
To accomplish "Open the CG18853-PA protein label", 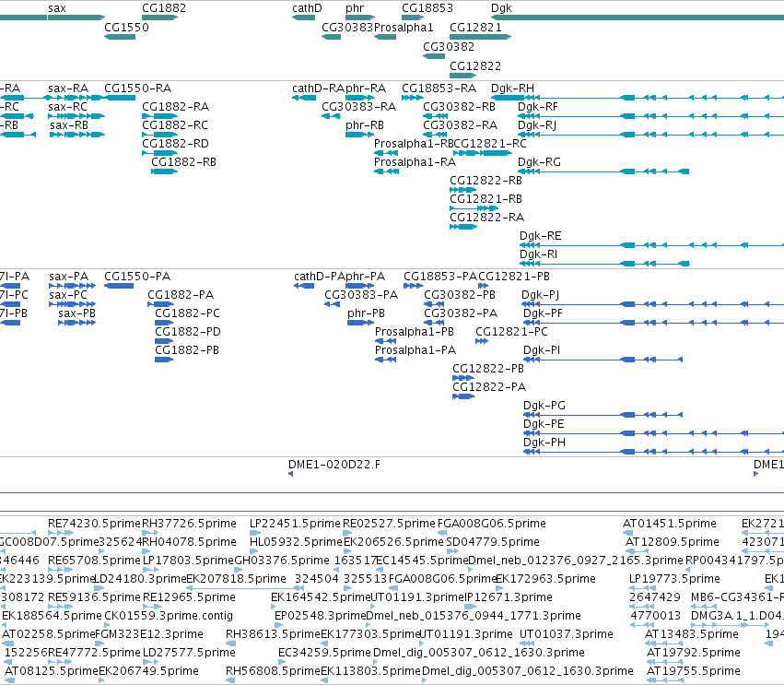I will [440, 277].
